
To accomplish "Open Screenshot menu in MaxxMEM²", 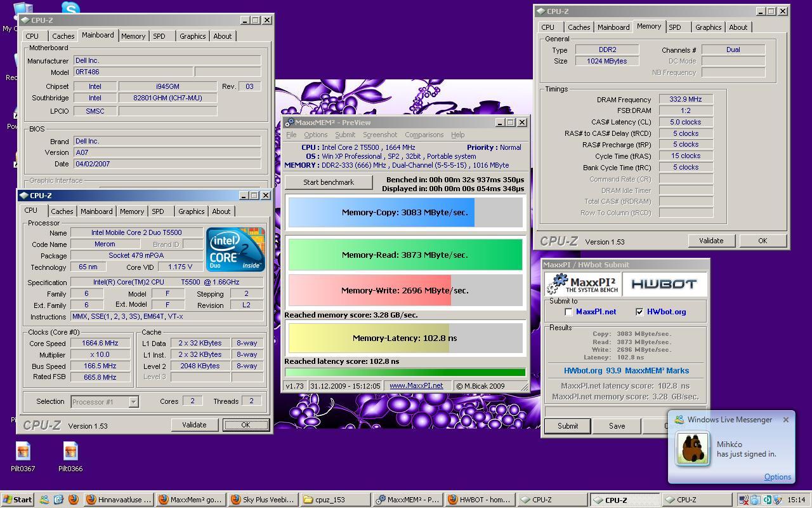I will click(380, 135).
